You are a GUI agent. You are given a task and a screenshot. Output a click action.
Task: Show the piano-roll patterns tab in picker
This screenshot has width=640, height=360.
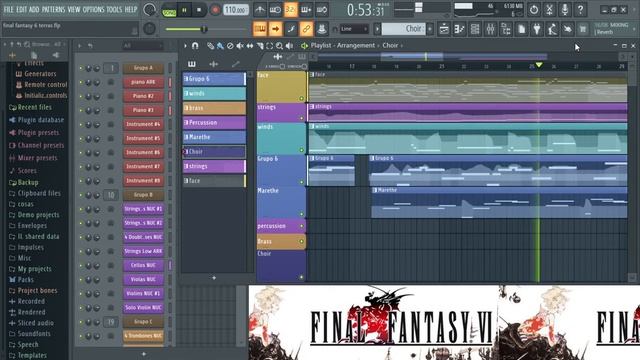click(x=191, y=64)
